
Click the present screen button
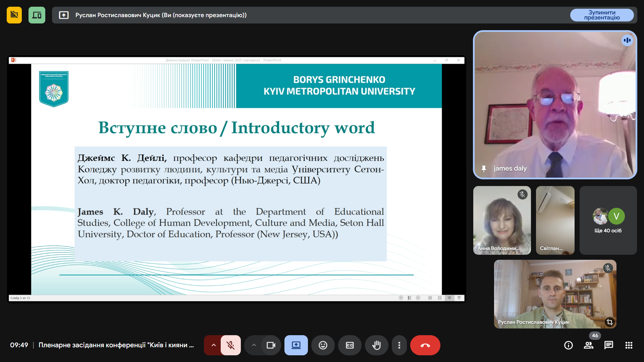click(296, 345)
